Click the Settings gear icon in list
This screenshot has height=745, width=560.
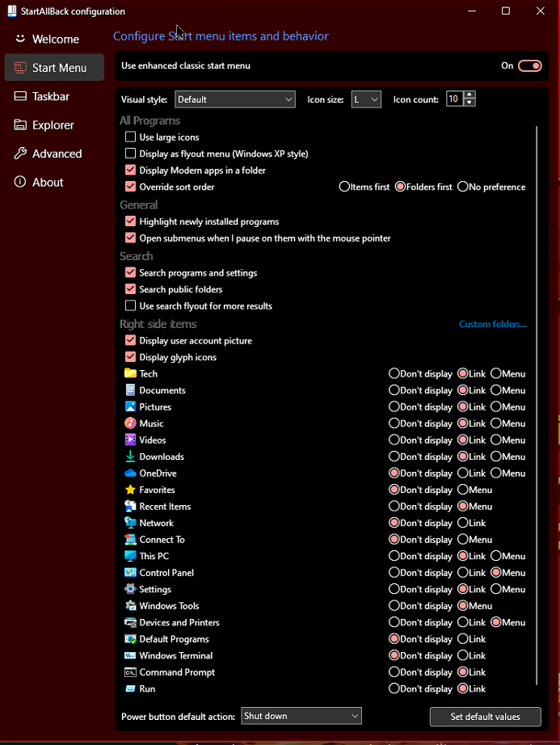click(130, 589)
